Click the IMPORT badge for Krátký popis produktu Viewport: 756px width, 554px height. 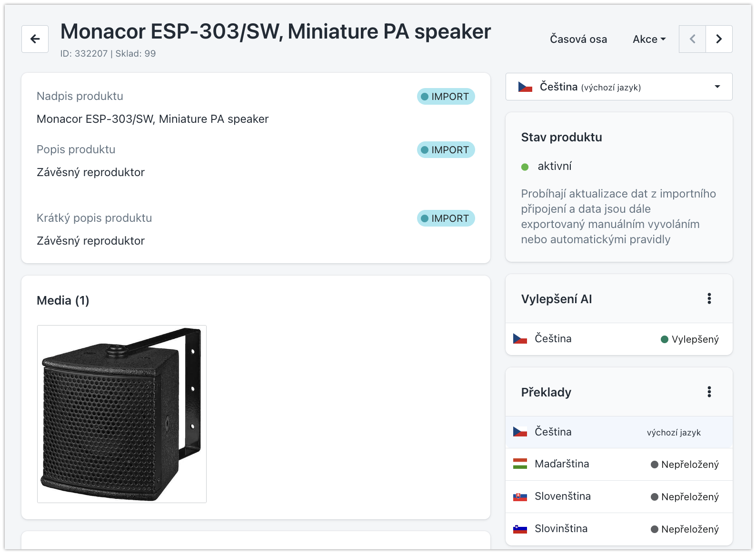tap(446, 218)
